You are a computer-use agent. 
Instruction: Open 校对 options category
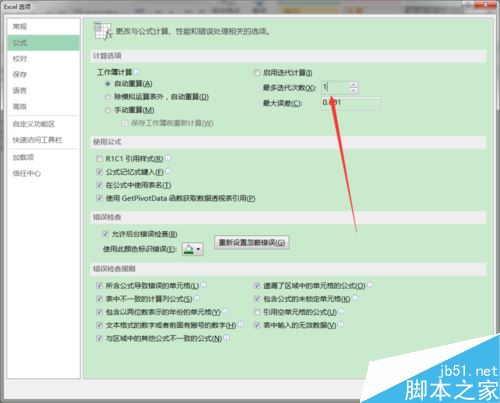tap(43, 59)
